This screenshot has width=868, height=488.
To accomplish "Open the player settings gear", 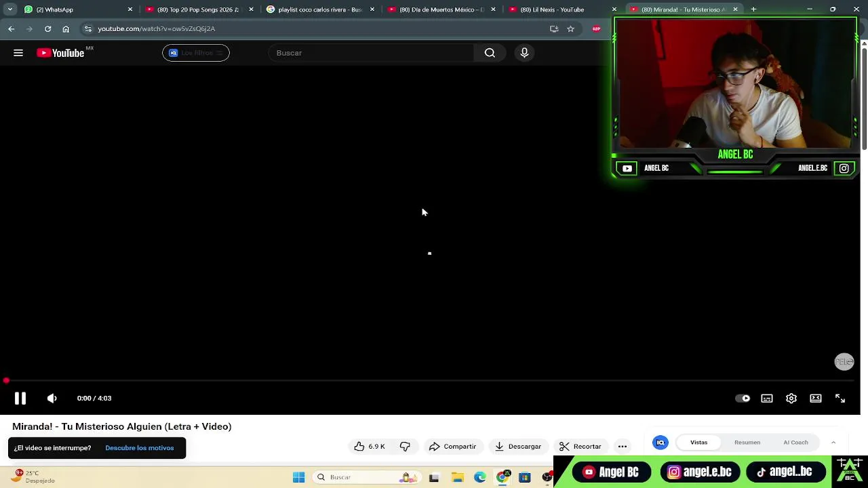I will click(791, 399).
